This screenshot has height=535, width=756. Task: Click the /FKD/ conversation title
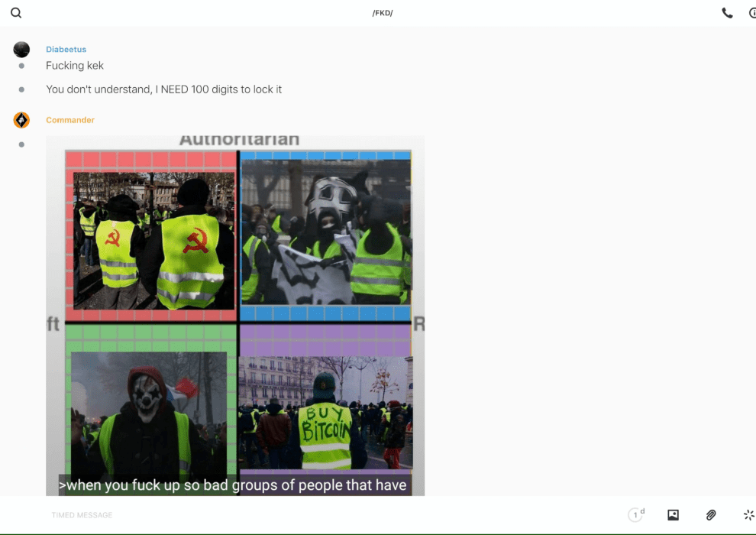(382, 13)
